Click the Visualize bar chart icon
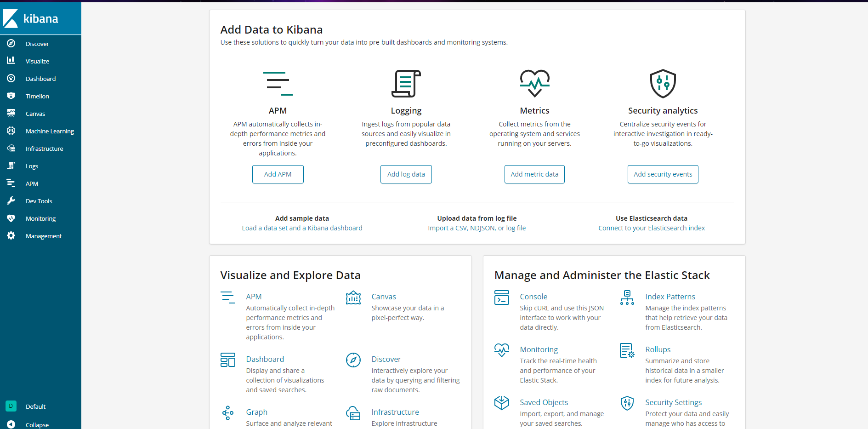 tap(11, 61)
